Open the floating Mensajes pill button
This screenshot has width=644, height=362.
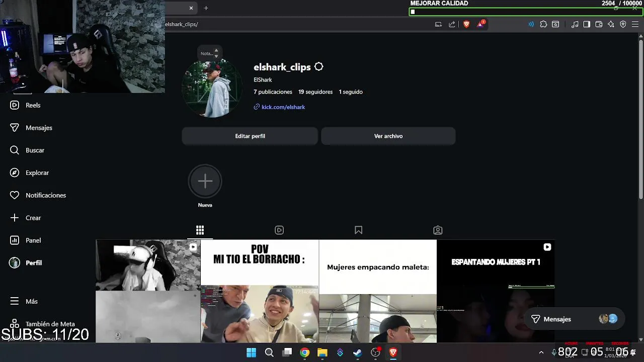(574, 319)
